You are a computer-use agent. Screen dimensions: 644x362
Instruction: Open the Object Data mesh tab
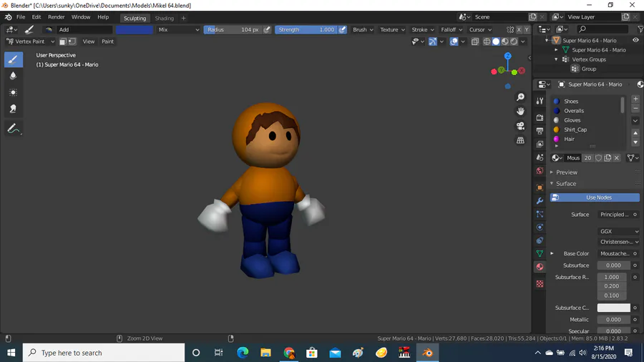(x=540, y=254)
